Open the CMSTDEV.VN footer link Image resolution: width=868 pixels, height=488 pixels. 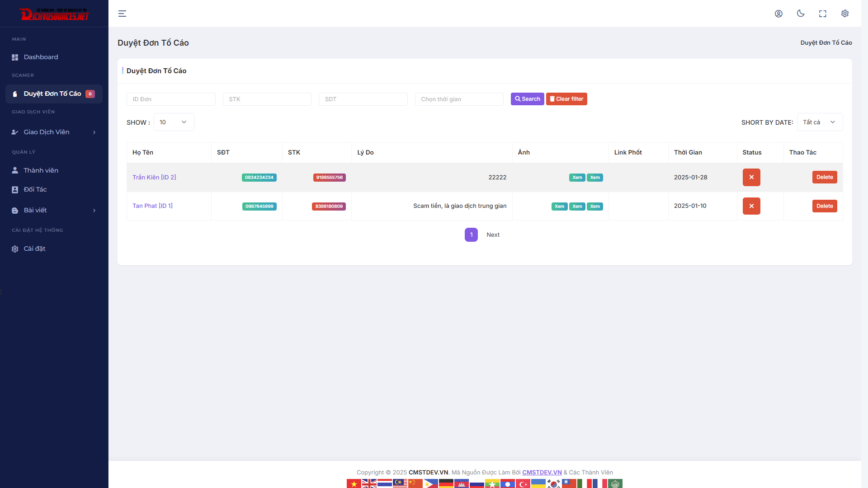(542, 472)
